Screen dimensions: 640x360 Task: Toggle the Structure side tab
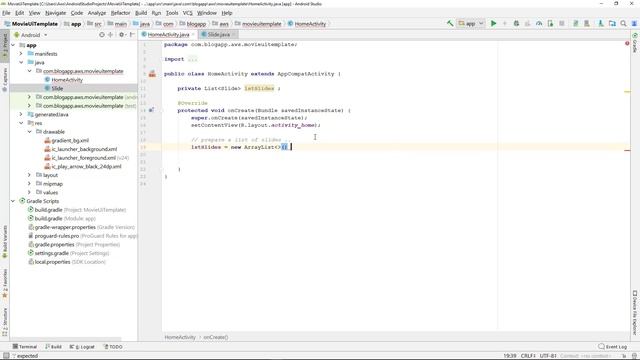[5, 322]
